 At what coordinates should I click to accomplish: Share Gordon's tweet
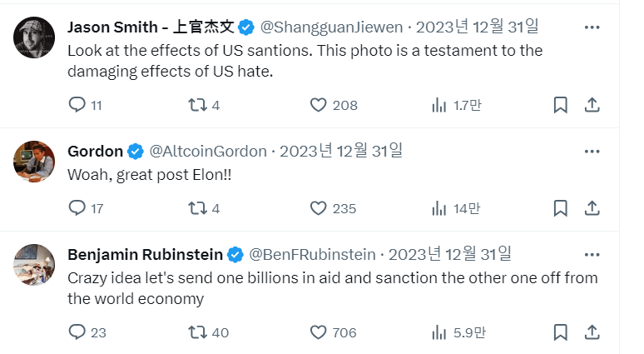(592, 208)
